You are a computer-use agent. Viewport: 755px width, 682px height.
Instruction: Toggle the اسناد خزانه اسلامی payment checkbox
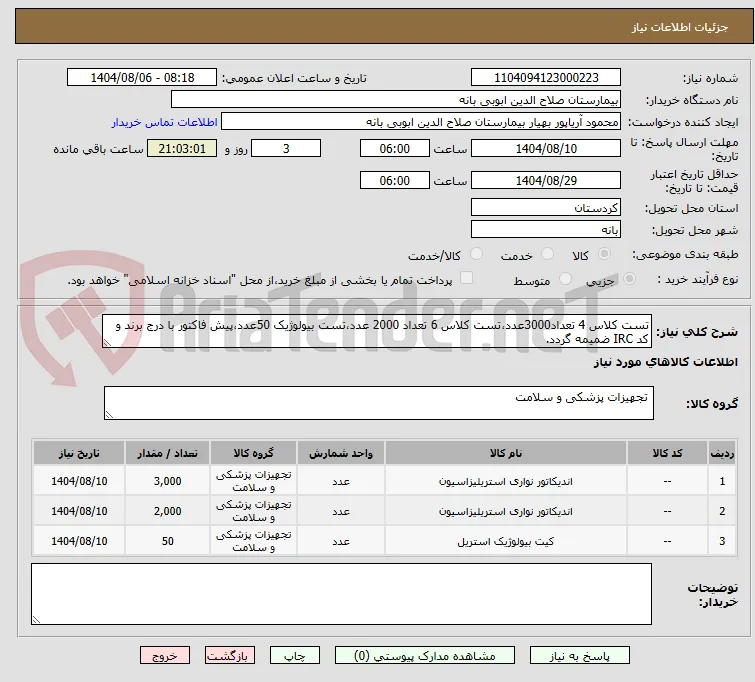click(466, 278)
